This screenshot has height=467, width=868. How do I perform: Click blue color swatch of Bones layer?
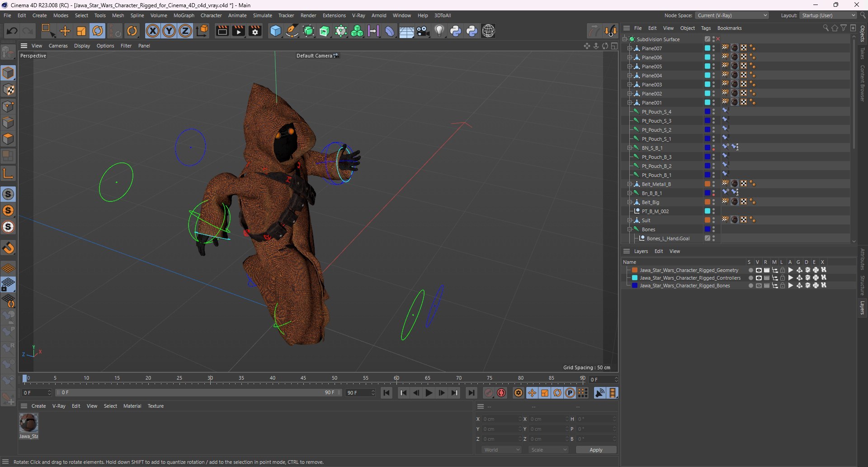pyautogui.click(x=635, y=286)
